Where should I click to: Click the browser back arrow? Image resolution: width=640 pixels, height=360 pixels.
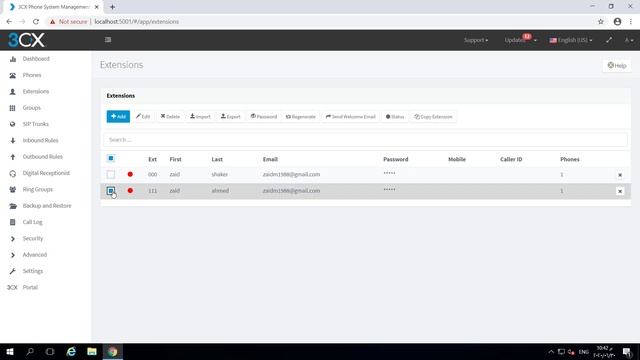(x=9, y=22)
